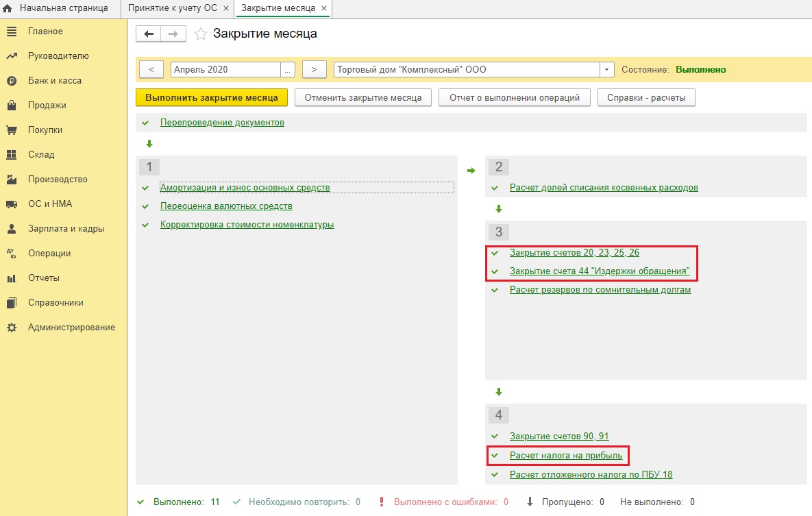Open the organization dropdown arrow
The height and width of the screenshot is (516, 812).
tap(607, 69)
